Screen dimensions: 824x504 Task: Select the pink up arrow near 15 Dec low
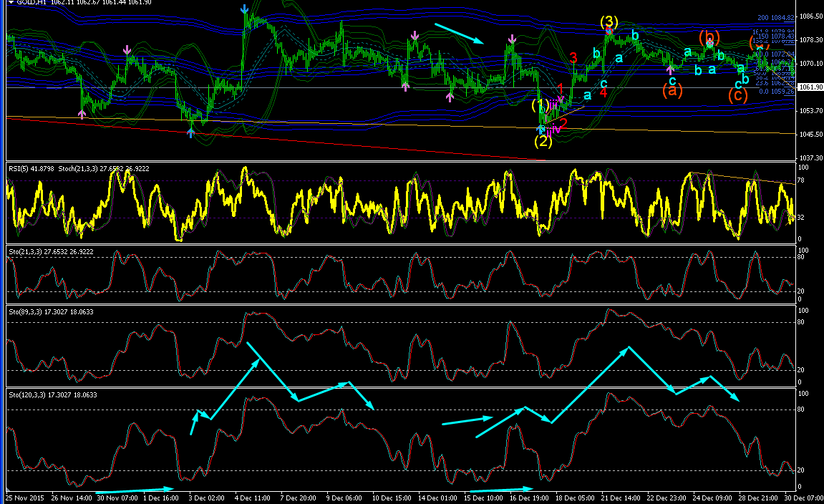coord(450,97)
